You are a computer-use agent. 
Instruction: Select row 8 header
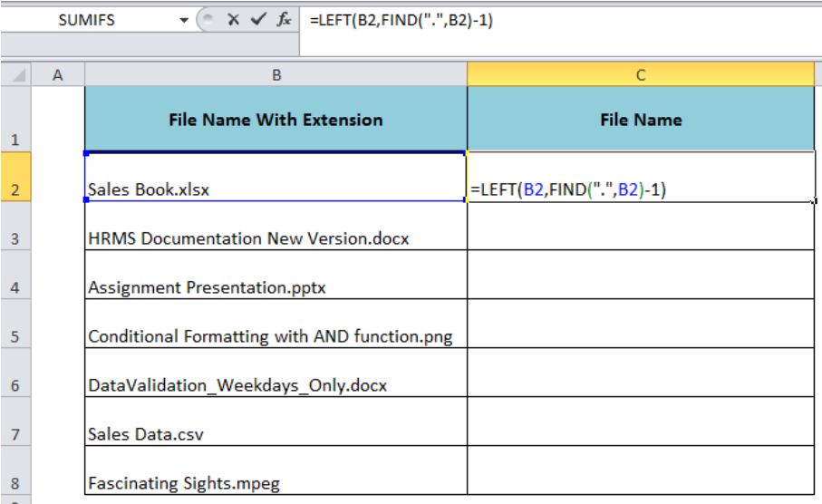15,470
